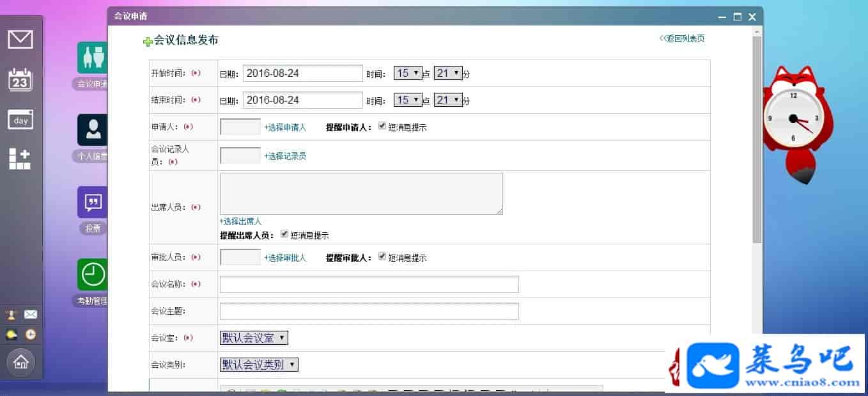This screenshot has height=396, width=868.
Task: Open the 开始时间 hour dropdown
Action: 408,74
